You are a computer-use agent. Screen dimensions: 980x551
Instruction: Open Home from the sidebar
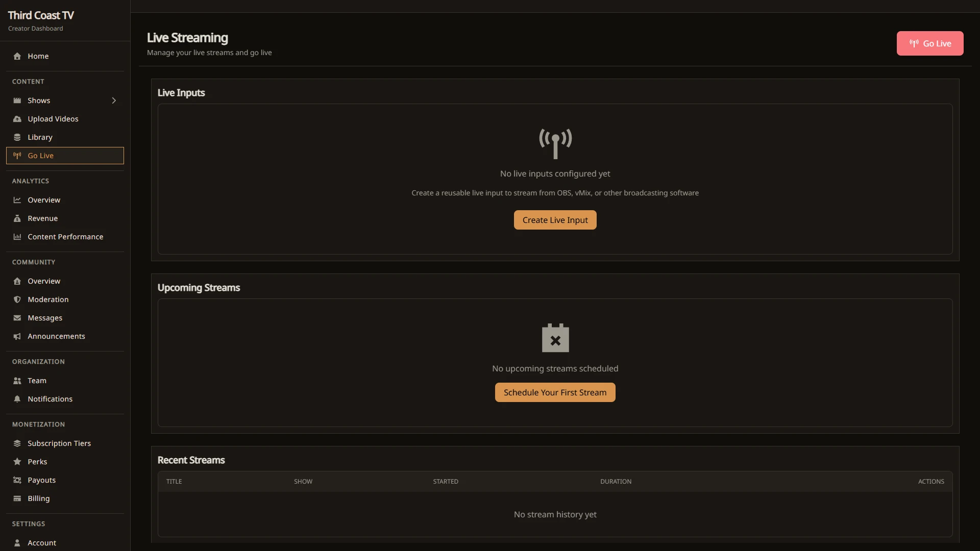[x=65, y=56]
